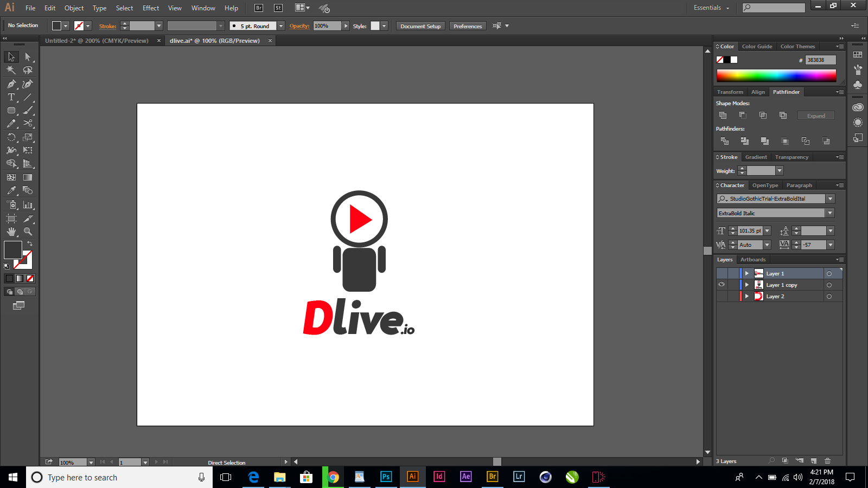This screenshot has width=868, height=488.
Task: Show visibility for Layer 2
Action: point(722,296)
